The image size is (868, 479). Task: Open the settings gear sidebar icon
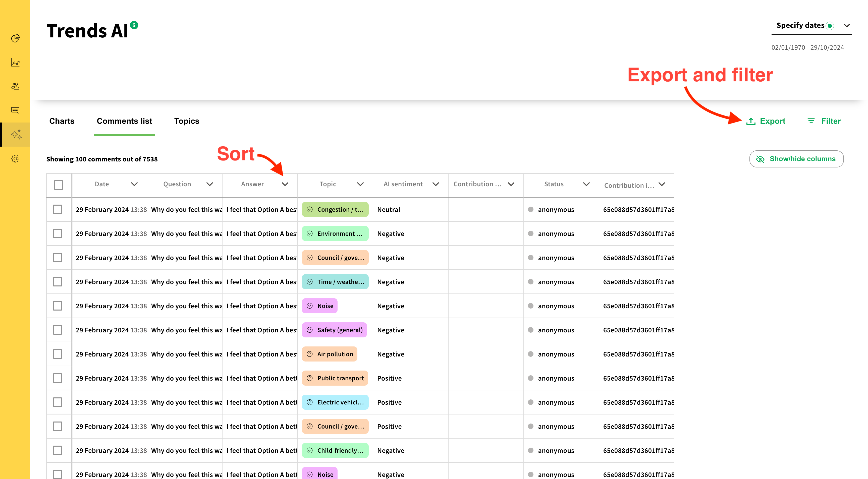coord(15,158)
